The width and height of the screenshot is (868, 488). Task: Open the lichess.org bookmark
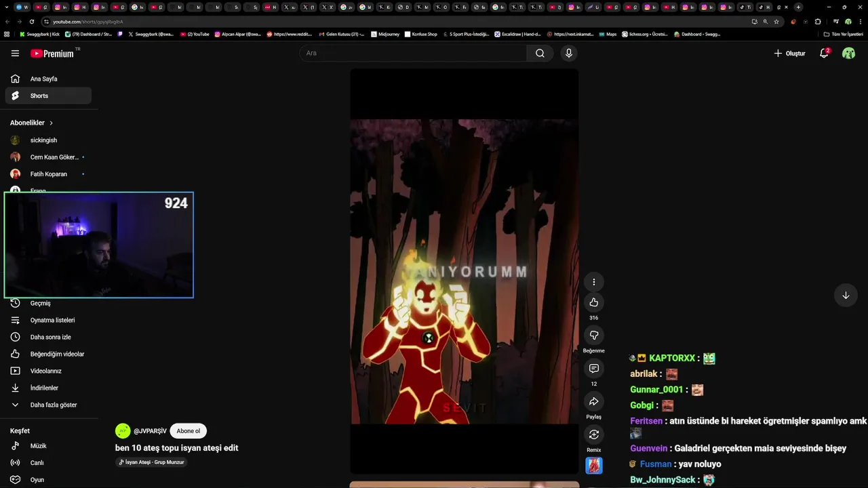(x=645, y=34)
